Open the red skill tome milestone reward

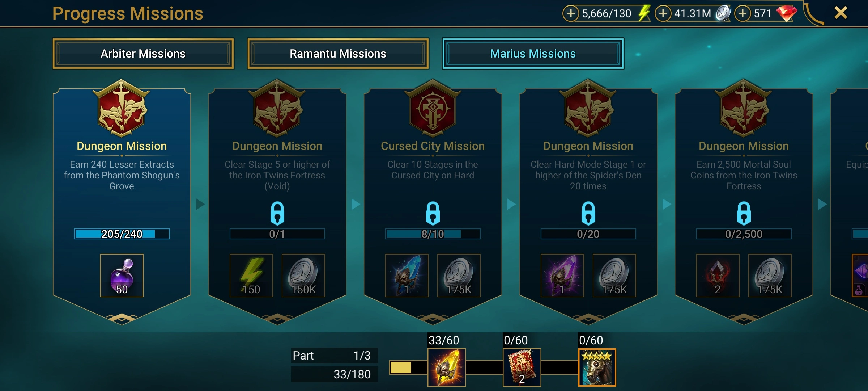522,367
